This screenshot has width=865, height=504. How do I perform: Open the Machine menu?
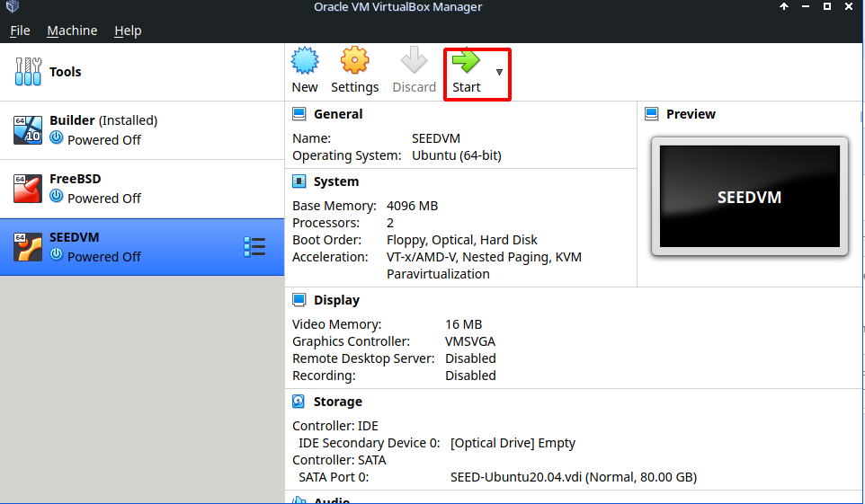(x=72, y=31)
